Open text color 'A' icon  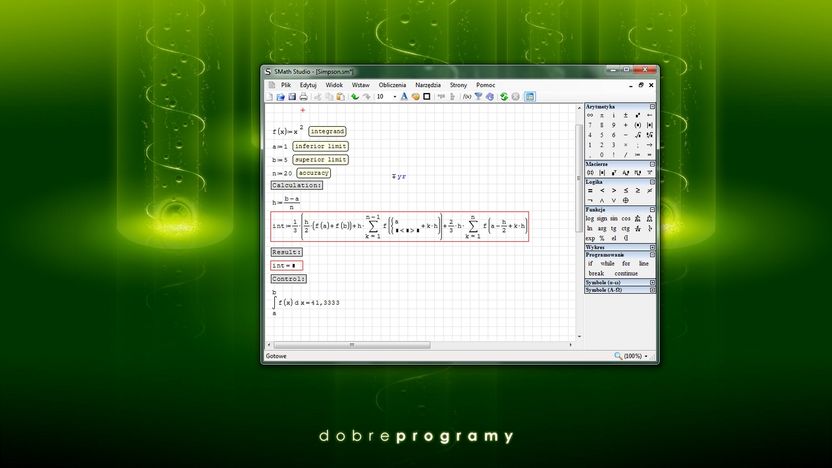pos(404,97)
